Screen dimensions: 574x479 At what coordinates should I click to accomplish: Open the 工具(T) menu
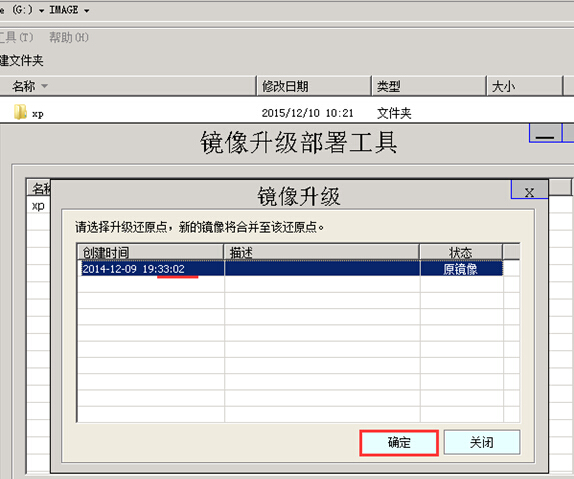16,37
